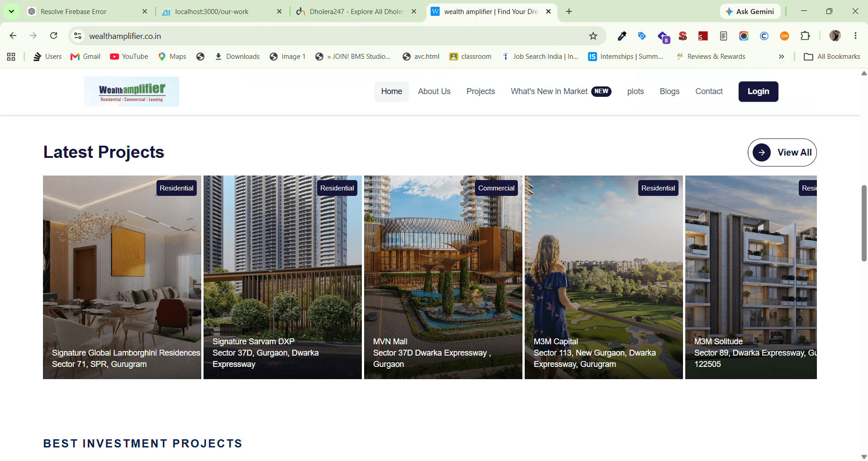The height and width of the screenshot is (461, 868).
Task: Click the Login button
Action: [758, 91]
